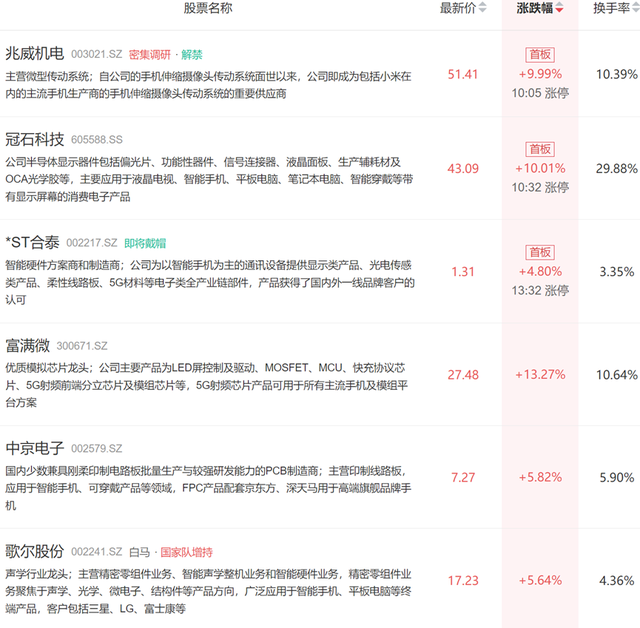The image size is (640, 628).
Task: Click turnover rate 10.64%
Action: click(x=616, y=375)
